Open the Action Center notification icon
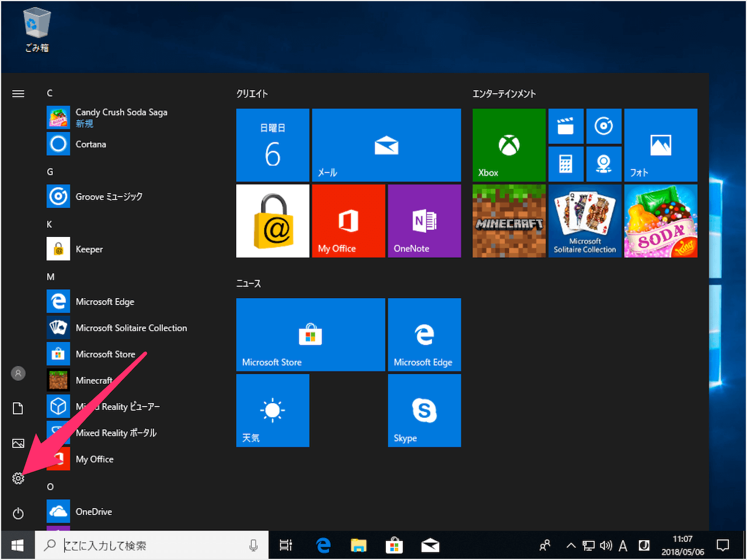 pyautogui.click(x=723, y=545)
